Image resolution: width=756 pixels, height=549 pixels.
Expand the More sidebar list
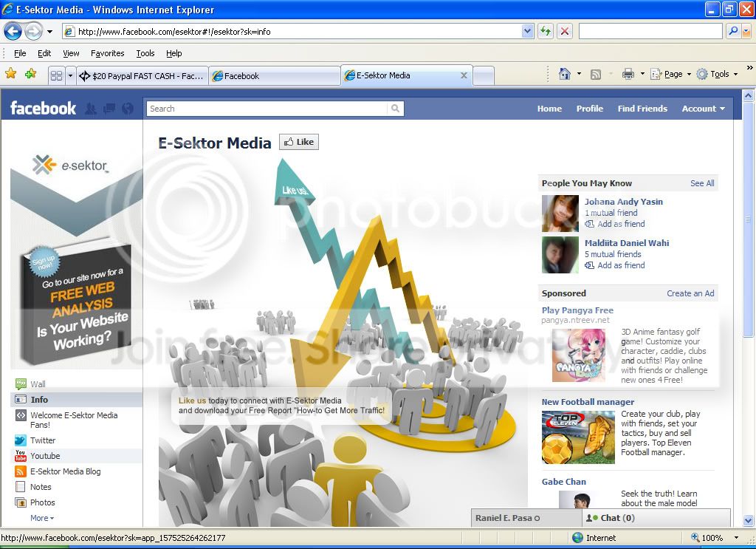tap(42, 518)
